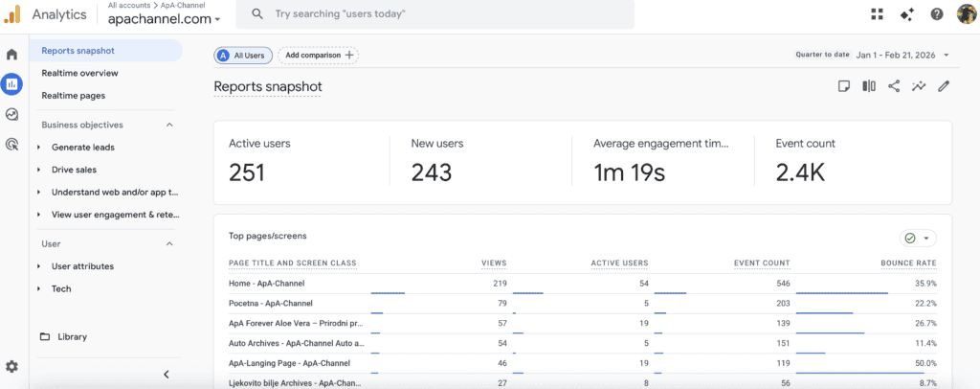Open the account profile avatar
Viewport: 980px width, 389px height.
click(x=967, y=14)
